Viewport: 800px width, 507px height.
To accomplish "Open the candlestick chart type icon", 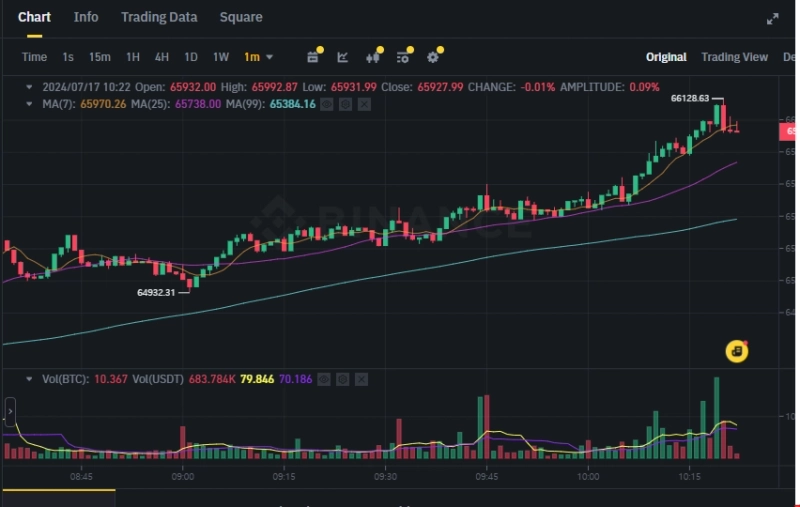I will [x=373, y=57].
